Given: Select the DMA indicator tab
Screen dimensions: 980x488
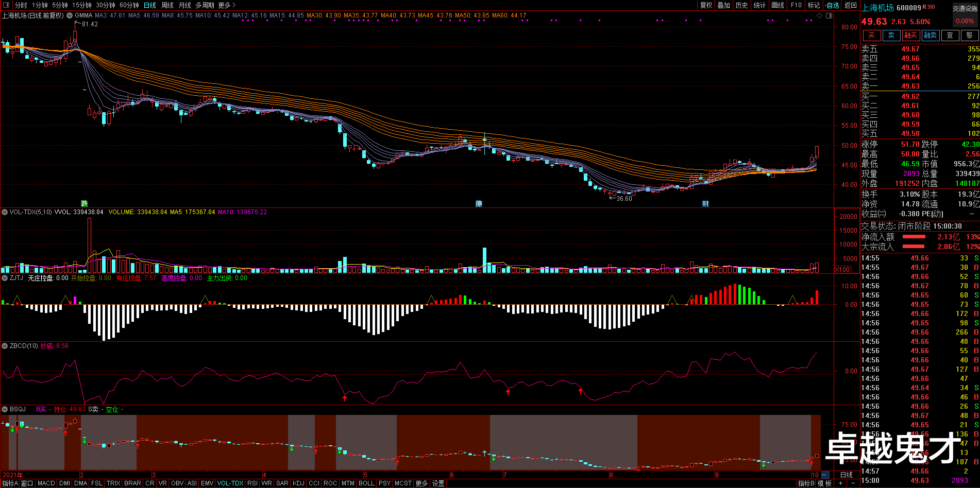Looking at the screenshot, I should tap(81, 483).
